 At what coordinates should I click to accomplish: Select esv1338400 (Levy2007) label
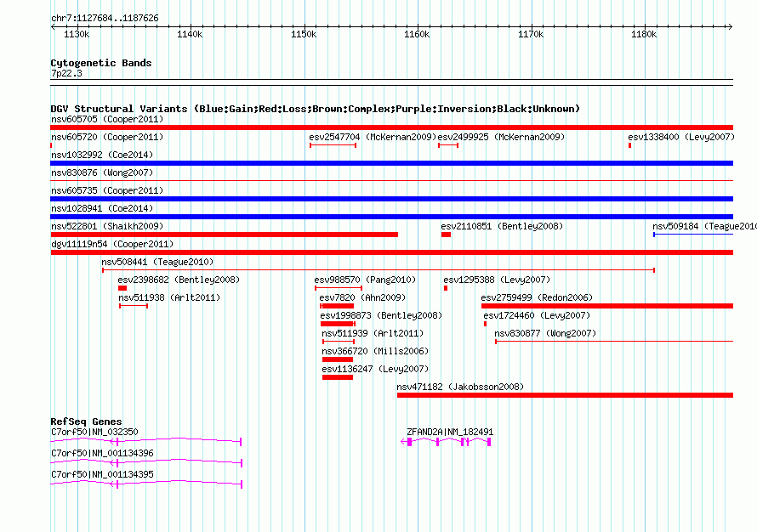coord(681,137)
